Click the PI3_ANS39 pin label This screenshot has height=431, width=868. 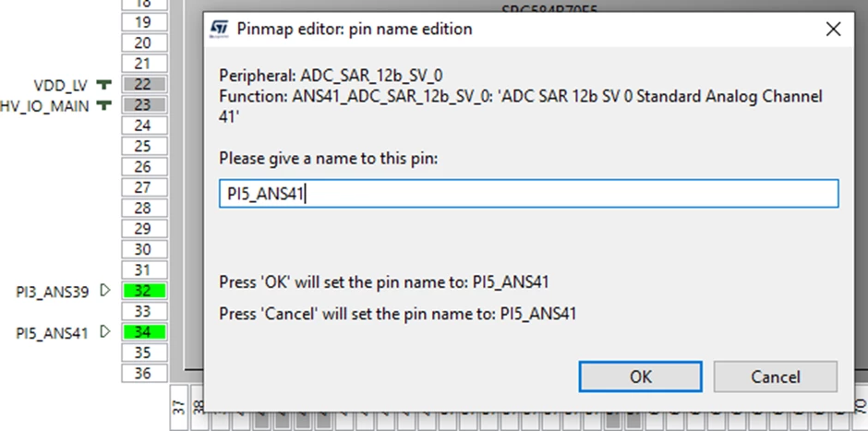[52, 292]
